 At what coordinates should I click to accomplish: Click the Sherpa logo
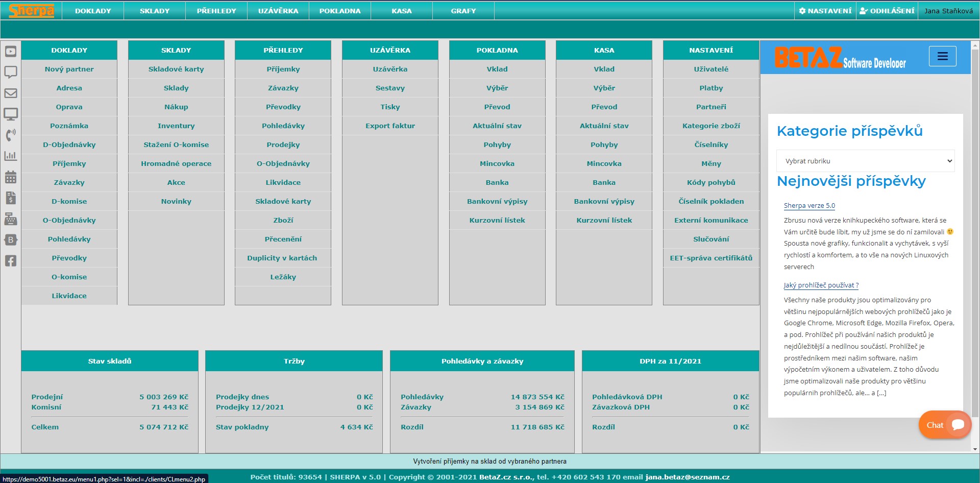[31, 11]
